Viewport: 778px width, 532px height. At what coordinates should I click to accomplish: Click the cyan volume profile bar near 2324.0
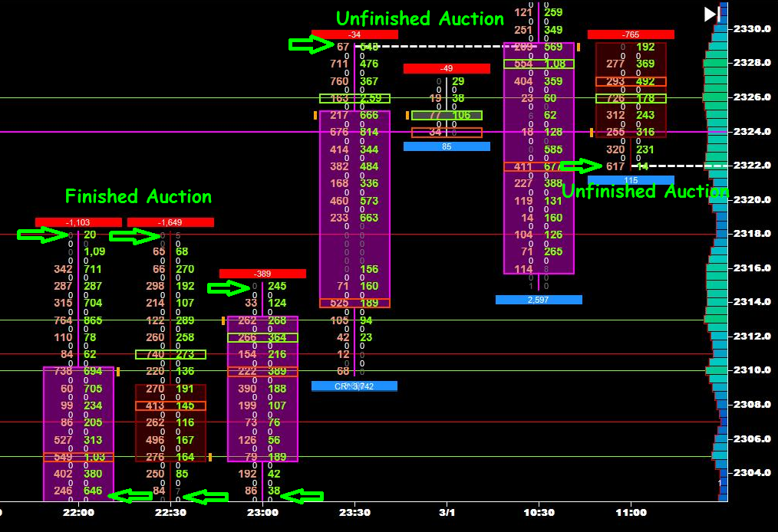coord(717,133)
